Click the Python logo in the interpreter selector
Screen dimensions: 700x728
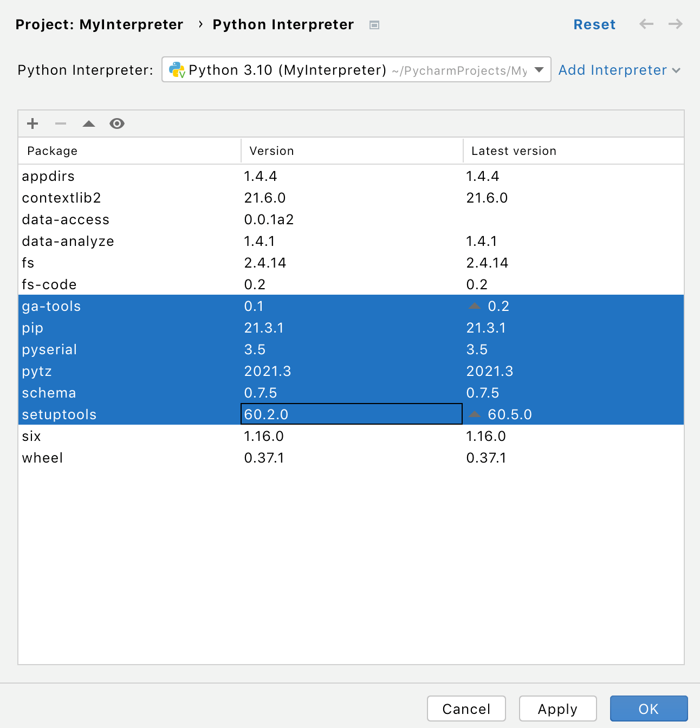click(177, 70)
